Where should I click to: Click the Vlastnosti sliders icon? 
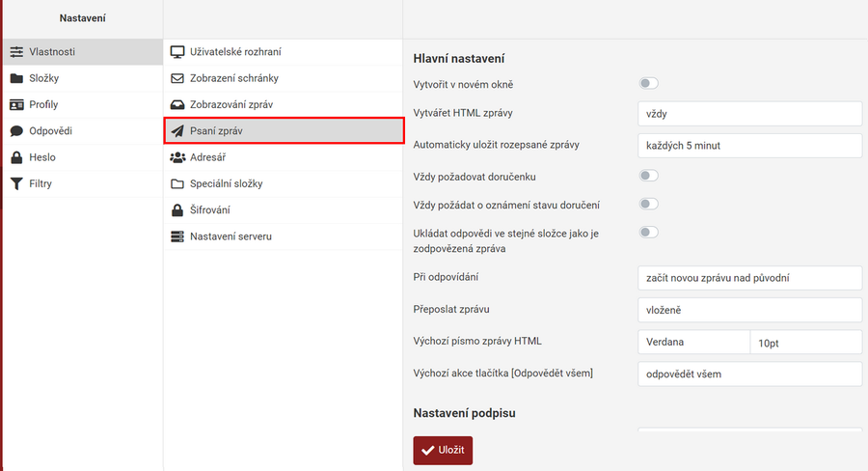coord(17,52)
